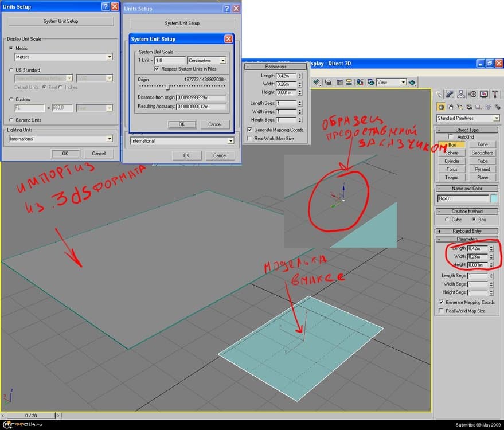Screen dimensions: 504x430
Task: Select the Lights creation category icon
Action: 459,107
